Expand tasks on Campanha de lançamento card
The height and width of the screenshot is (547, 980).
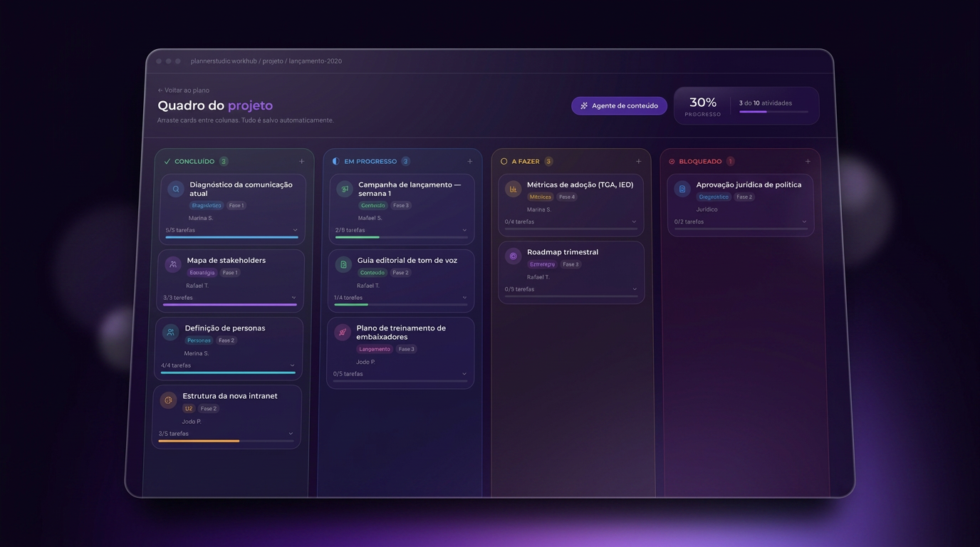[x=464, y=230]
